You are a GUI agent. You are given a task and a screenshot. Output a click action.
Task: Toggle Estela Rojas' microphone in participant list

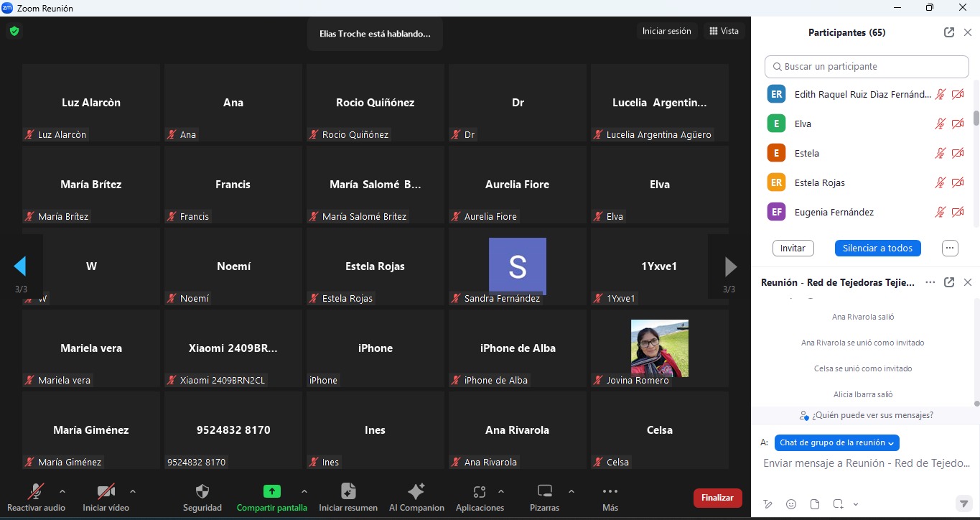click(x=940, y=183)
